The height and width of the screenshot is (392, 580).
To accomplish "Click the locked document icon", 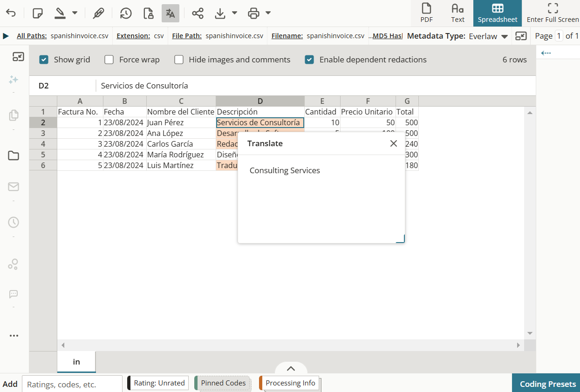I will [148, 14].
